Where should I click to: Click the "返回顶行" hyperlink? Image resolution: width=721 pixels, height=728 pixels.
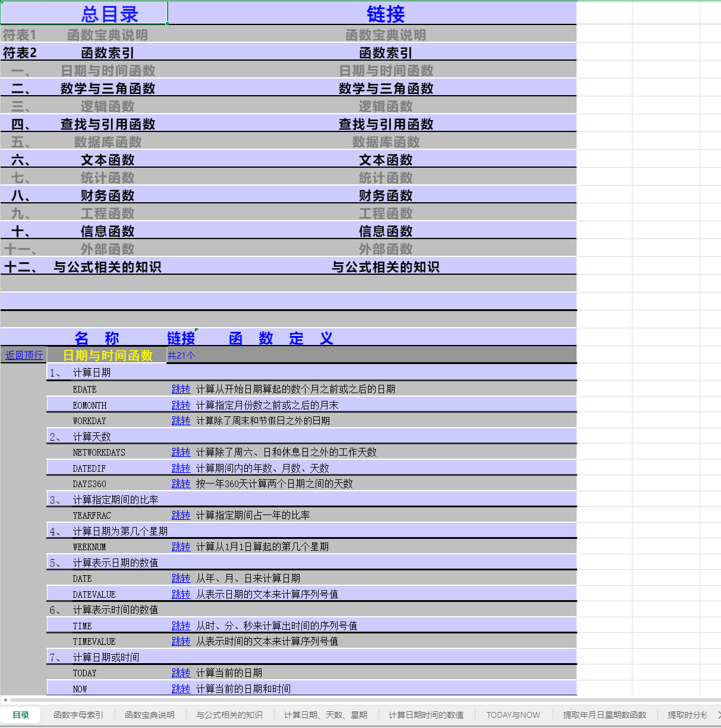[x=23, y=355]
